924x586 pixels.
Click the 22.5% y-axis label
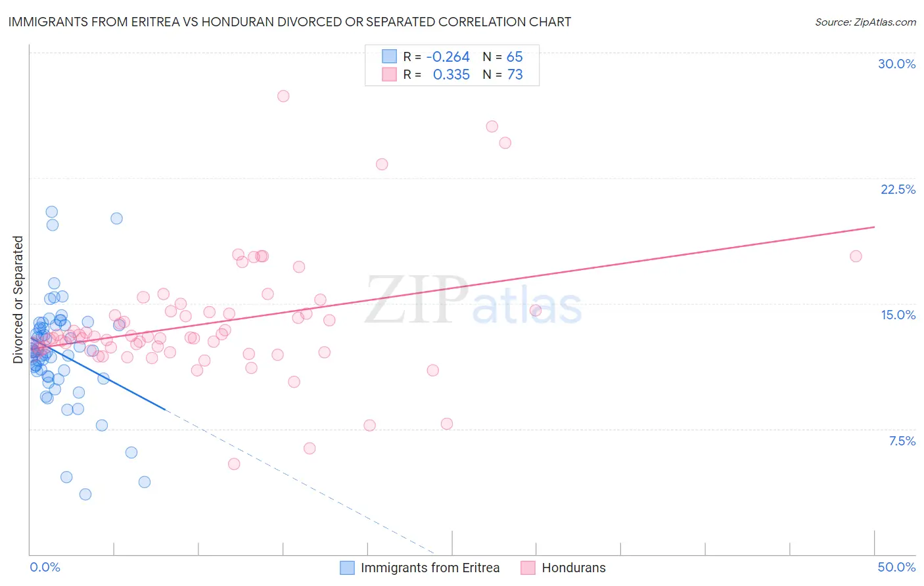[x=898, y=189]
